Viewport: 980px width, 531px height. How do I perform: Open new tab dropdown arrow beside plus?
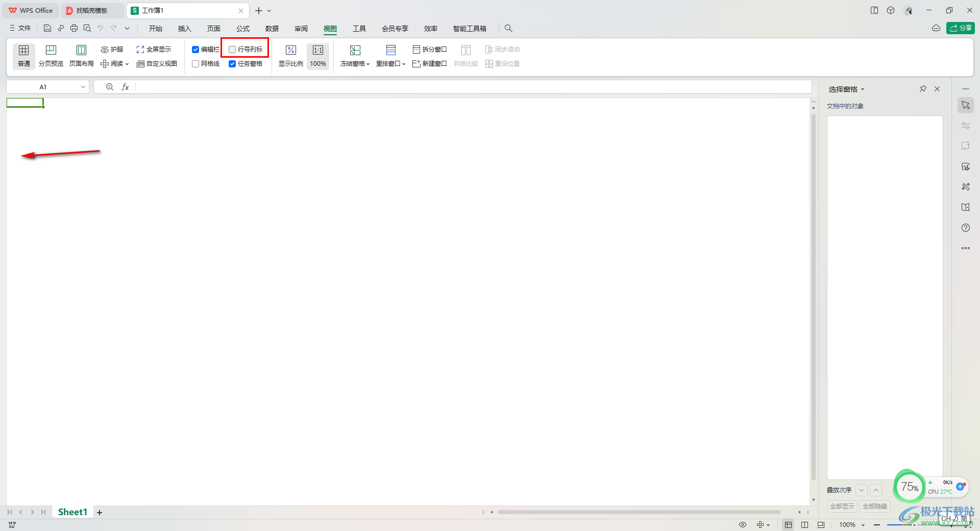pyautogui.click(x=269, y=11)
